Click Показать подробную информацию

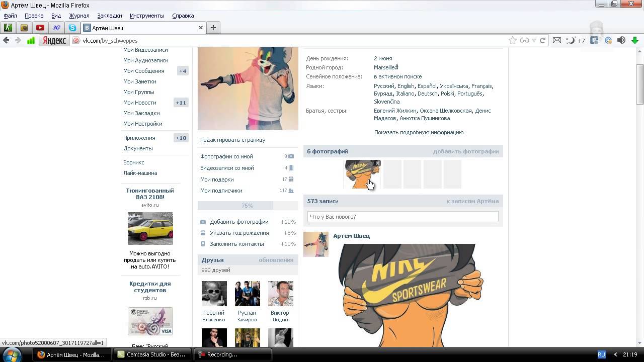click(x=419, y=132)
